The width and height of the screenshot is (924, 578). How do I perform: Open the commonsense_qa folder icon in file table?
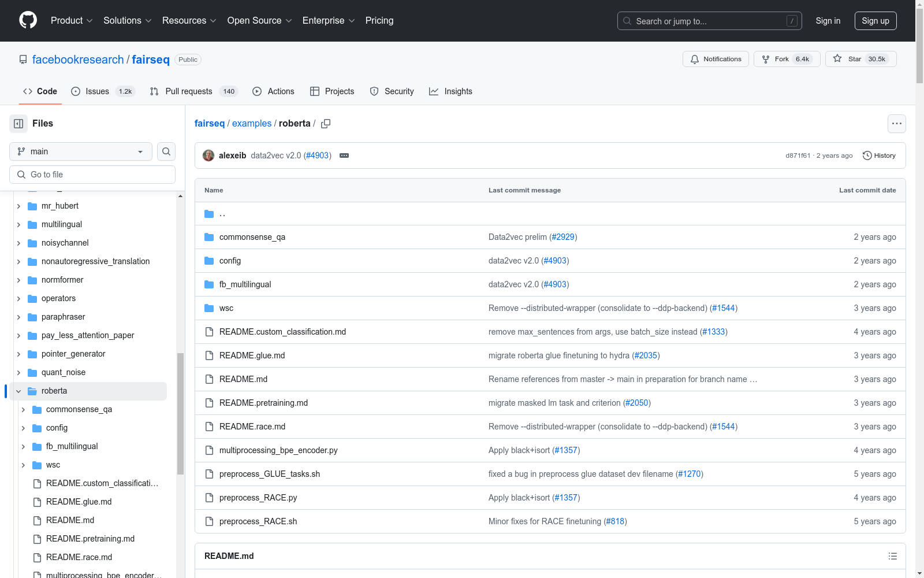[x=209, y=237]
